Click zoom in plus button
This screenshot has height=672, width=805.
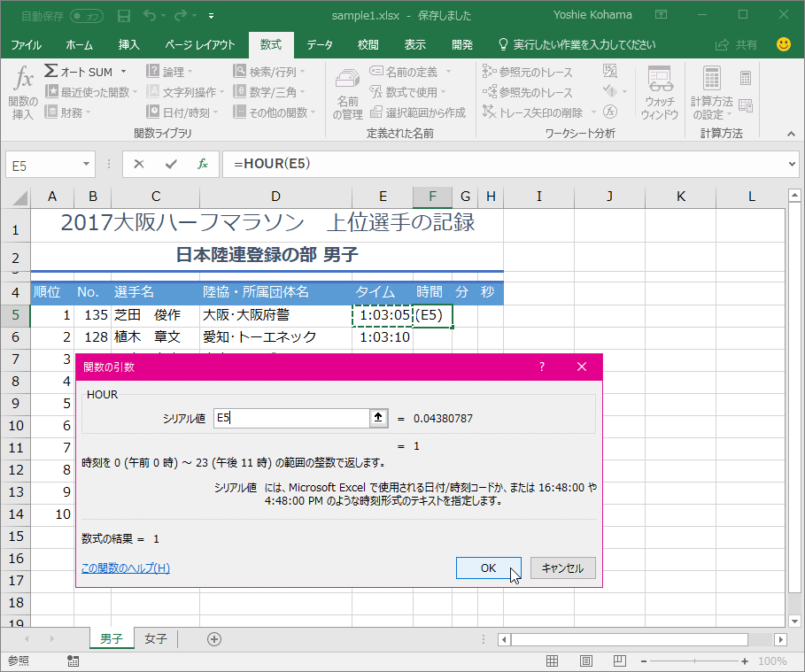coord(745,661)
